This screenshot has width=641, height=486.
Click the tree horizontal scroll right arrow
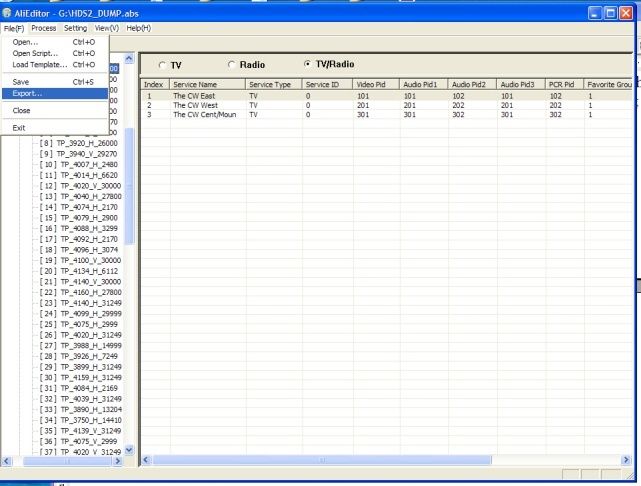pos(117,461)
